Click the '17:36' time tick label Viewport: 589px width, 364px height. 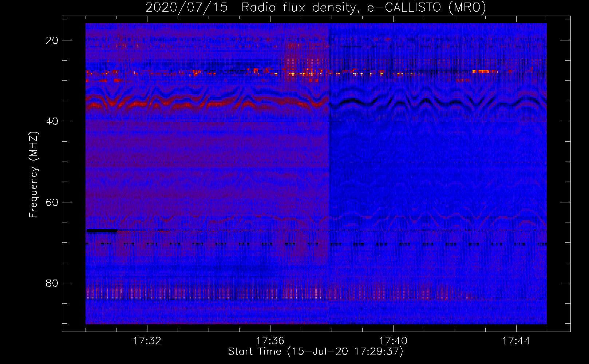[x=270, y=341]
